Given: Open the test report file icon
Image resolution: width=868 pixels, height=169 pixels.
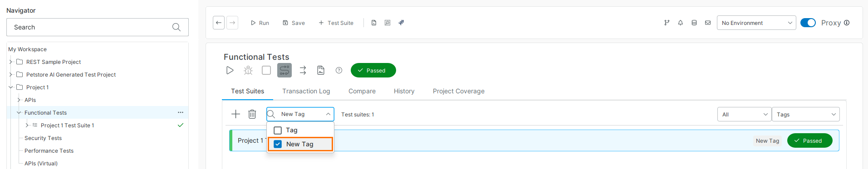Looking at the screenshot, I should (x=321, y=70).
